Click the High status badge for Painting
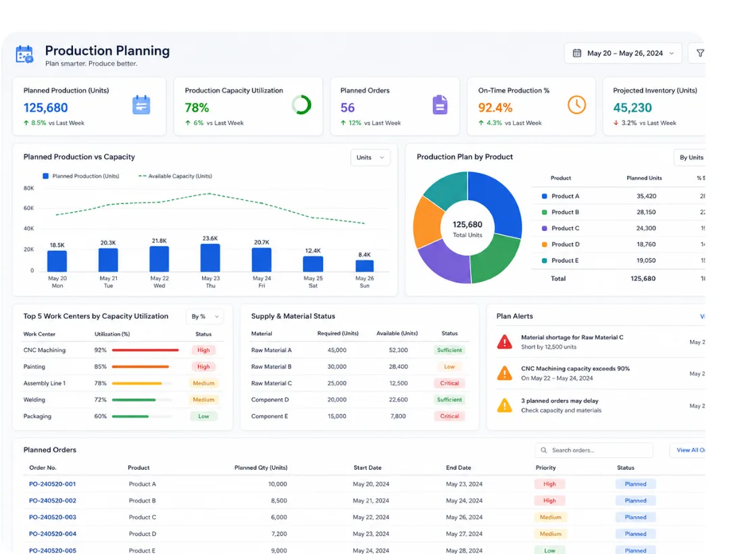The width and height of the screenshot is (756, 554). tap(203, 366)
